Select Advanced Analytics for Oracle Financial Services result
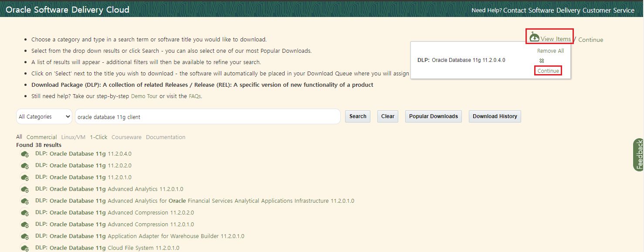This screenshot has height=252, width=644. [x=195, y=201]
